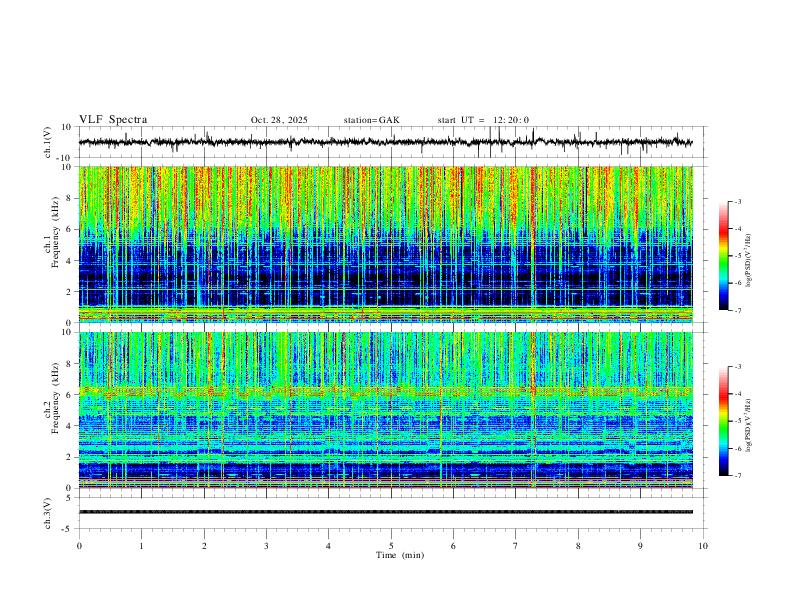
Task: Click the '-3' label on ch.1 colorbar
Action: [x=737, y=201]
